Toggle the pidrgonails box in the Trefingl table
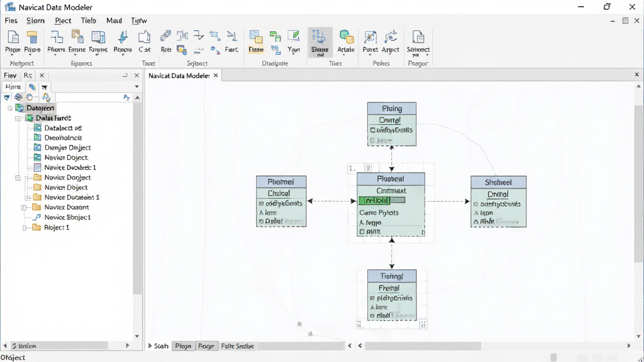Image resolution: width=644 pixels, height=362 pixels. pyautogui.click(x=372, y=299)
